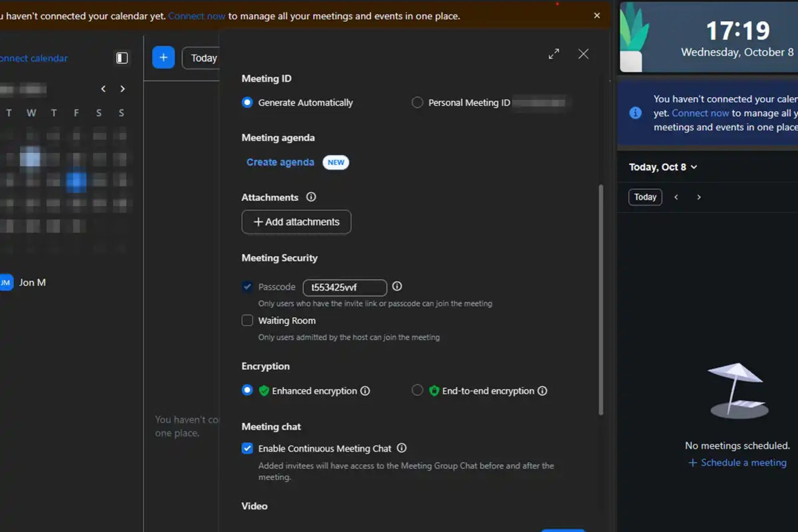Go to next month in mini calendar
This screenshot has width=798, height=532.
tap(122, 89)
